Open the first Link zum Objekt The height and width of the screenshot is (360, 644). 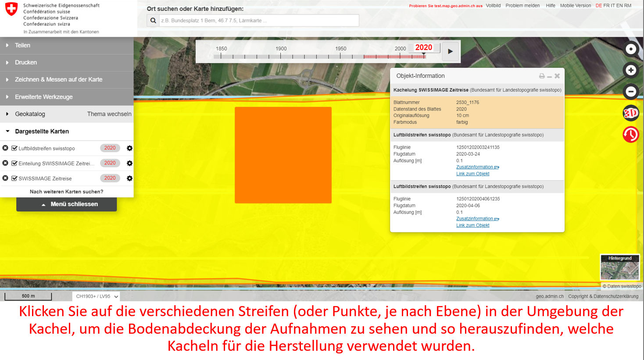[472, 174]
